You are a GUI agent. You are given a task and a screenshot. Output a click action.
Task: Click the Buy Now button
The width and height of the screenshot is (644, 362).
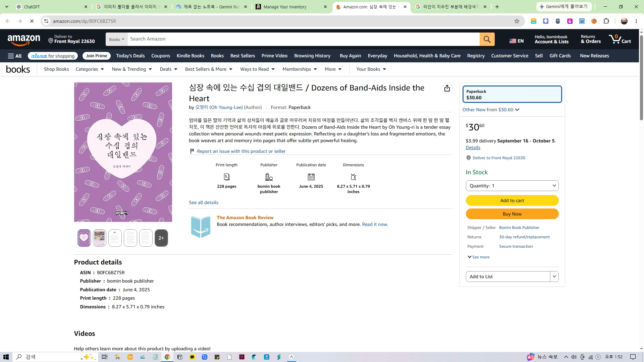click(x=512, y=214)
